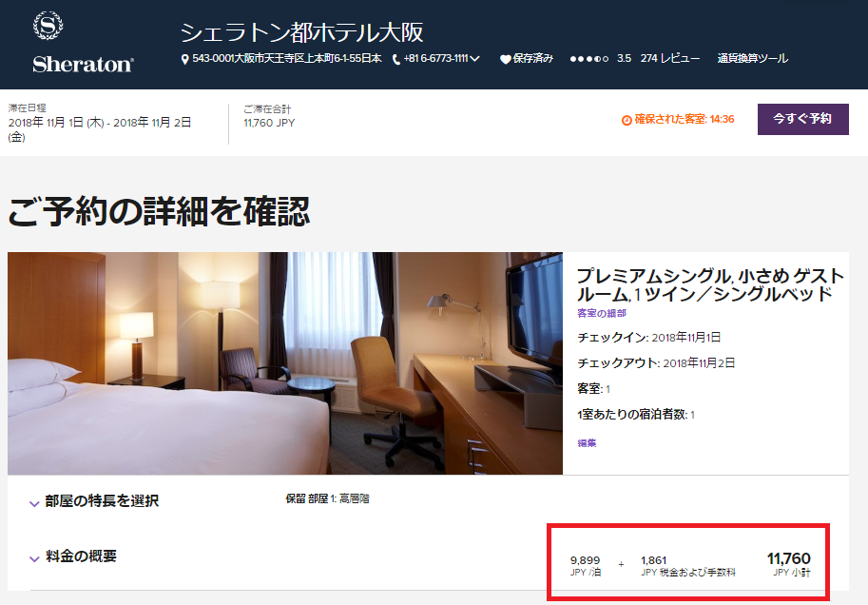The width and height of the screenshot is (868, 605).
Task: Click 保留 部屋 1: 高層階 text
Action: point(327,498)
